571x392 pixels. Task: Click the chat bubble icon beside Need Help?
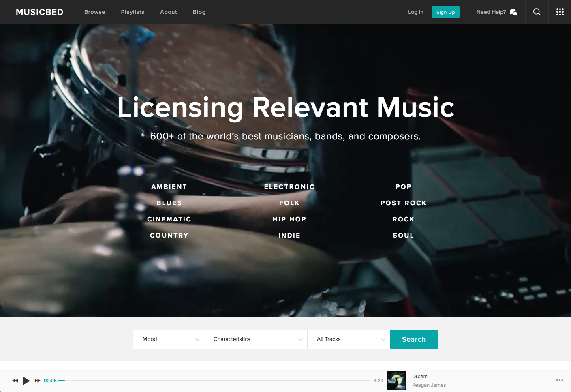click(x=513, y=12)
